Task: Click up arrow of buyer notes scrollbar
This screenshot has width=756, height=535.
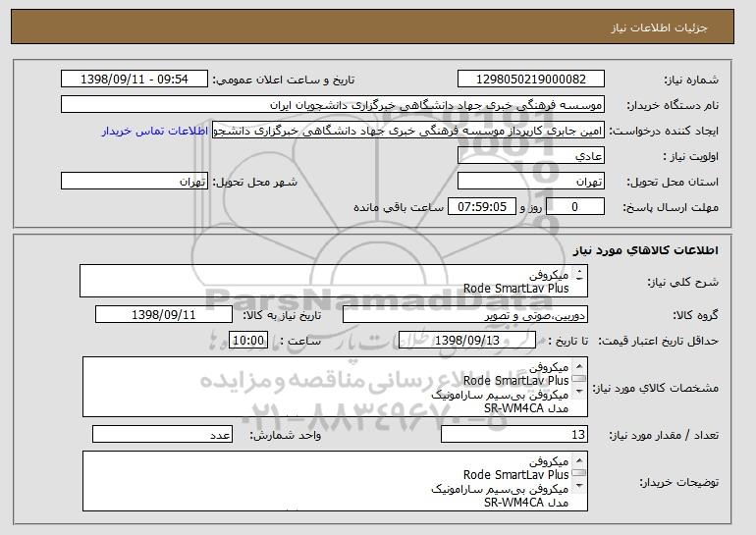Action: [x=579, y=459]
